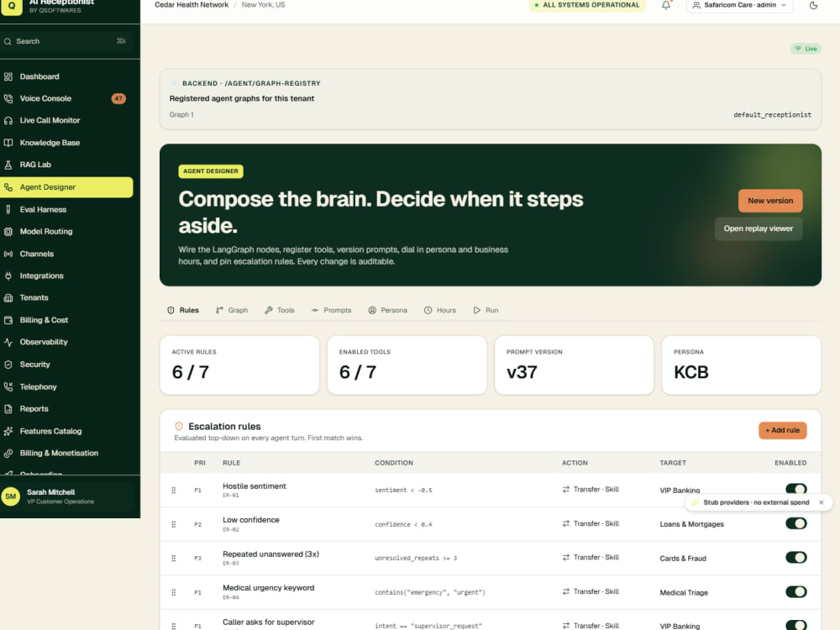840x630 pixels.
Task: Click the notifications bell icon
Action: pos(666,5)
